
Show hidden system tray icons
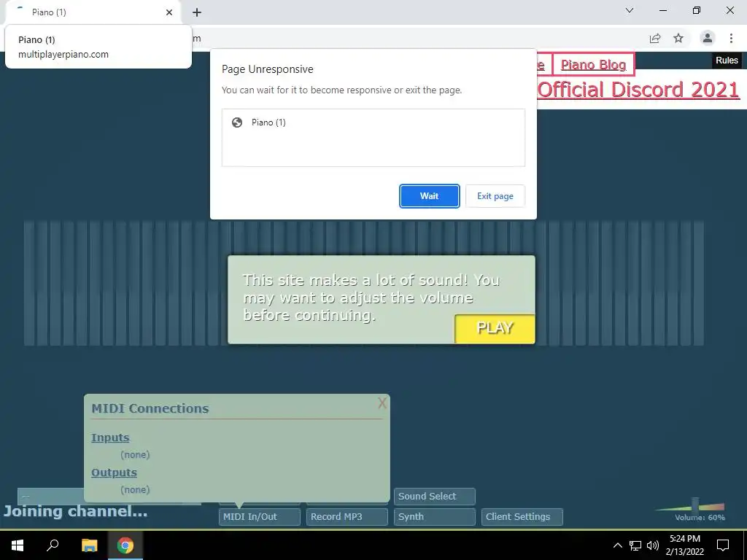pyautogui.click(x=617, y=545)
